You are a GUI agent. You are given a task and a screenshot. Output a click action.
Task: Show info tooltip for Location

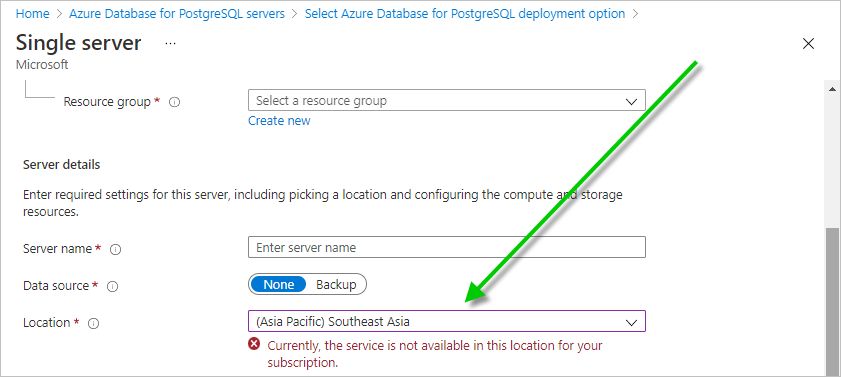[93, 324]
